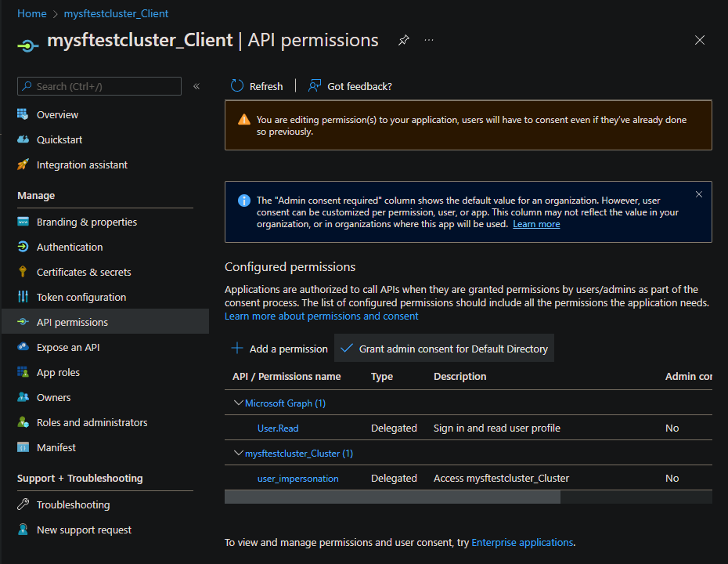This screenshot has height=564, width=728.
Task: Click Grant admin consent for Default Directory
Action: tap(445, 349)
